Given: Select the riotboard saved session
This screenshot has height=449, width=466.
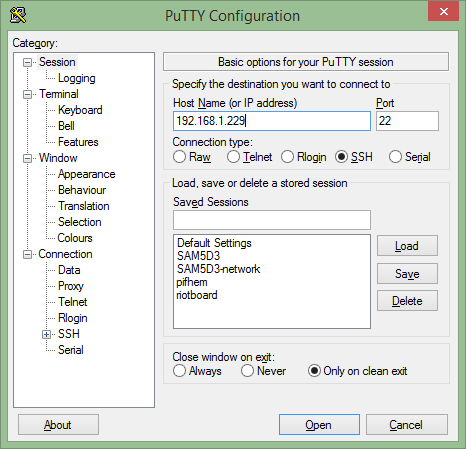Looking at the screenshot, I should 197,295.
